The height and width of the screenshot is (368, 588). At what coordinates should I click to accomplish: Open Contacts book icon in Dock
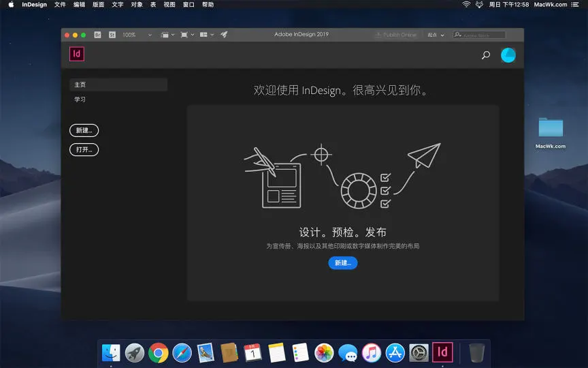pos(229,353)
